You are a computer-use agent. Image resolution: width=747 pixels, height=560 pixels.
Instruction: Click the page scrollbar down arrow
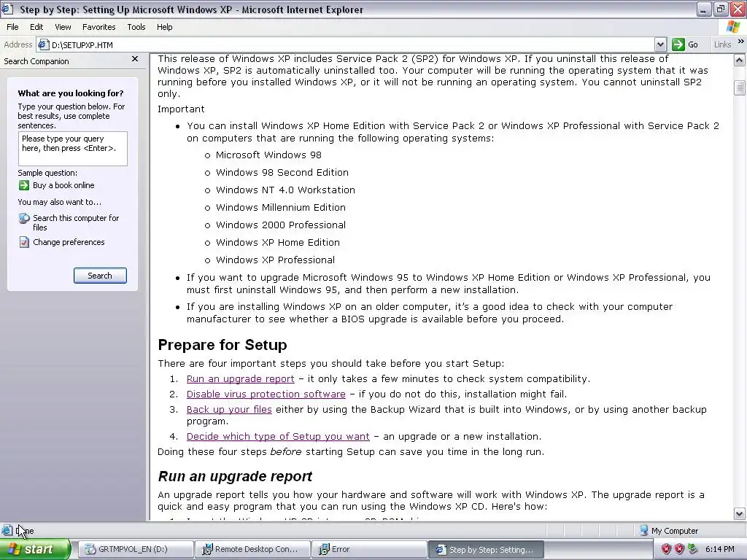(740, 514)
